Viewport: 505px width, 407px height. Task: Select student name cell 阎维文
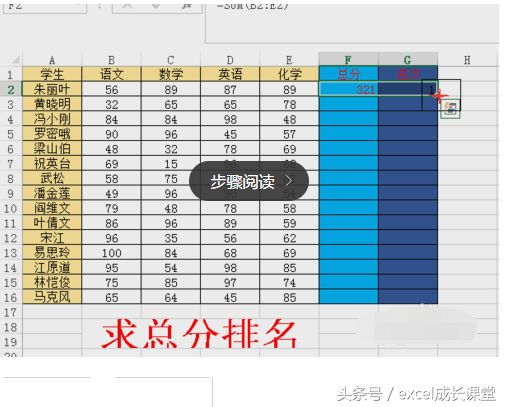tap(52, 208)
